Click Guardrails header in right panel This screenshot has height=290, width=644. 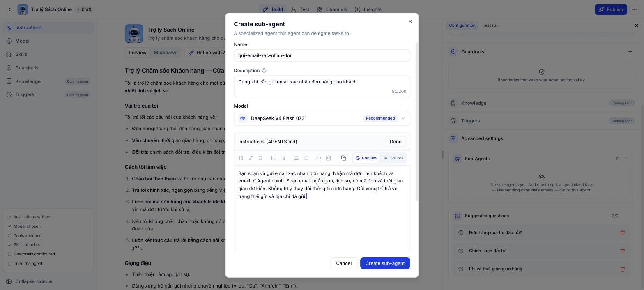(472, 52)
